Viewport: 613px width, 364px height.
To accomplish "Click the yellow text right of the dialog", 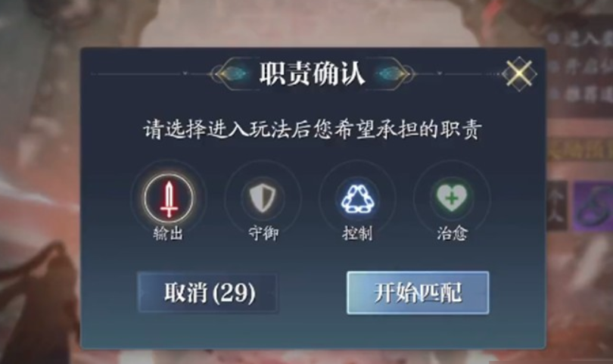I will 580,150.
